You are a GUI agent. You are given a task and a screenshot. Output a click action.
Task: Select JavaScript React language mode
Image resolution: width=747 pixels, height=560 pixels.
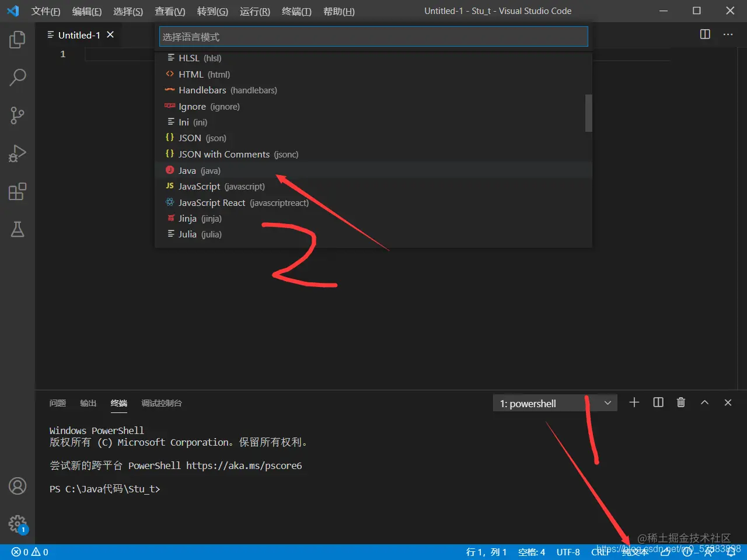point(373,202)
